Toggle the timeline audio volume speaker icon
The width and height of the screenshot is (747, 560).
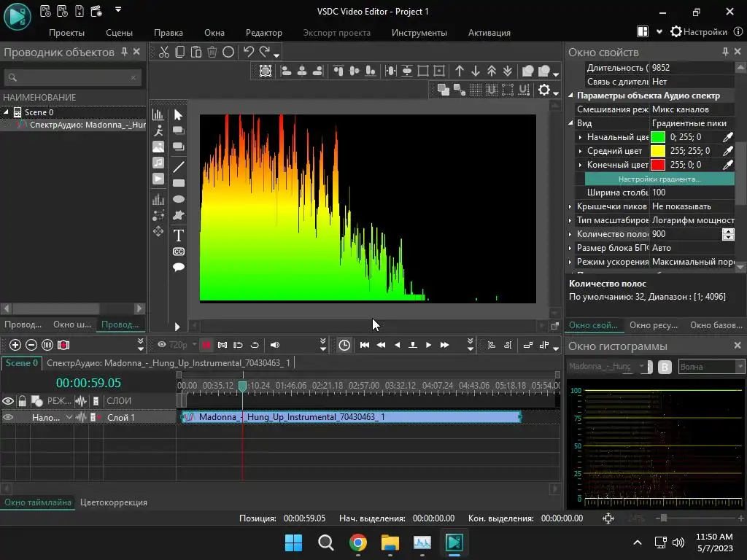point(275,345)
